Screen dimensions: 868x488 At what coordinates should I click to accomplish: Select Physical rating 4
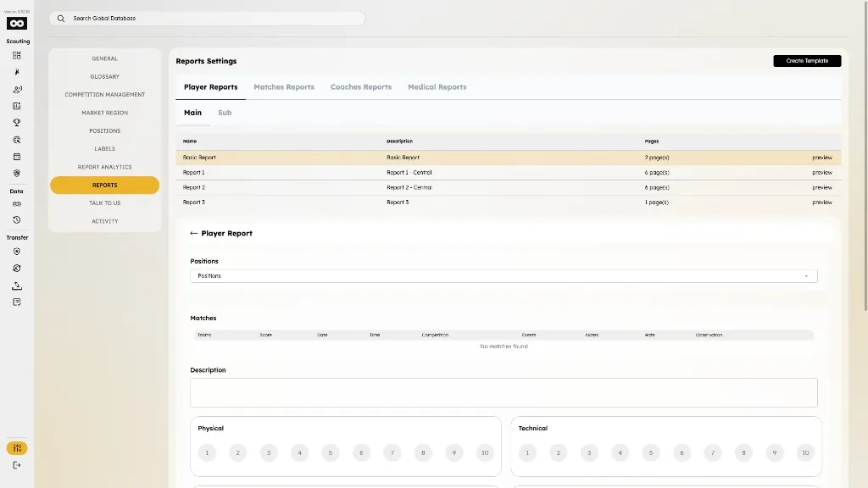click(x=299, y=452)
